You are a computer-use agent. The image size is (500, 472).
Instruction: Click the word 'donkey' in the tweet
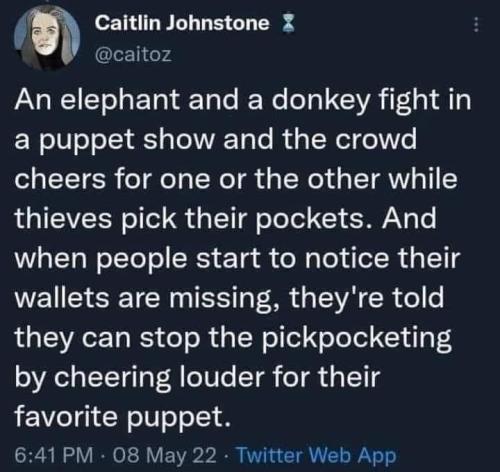pos(321,101)
